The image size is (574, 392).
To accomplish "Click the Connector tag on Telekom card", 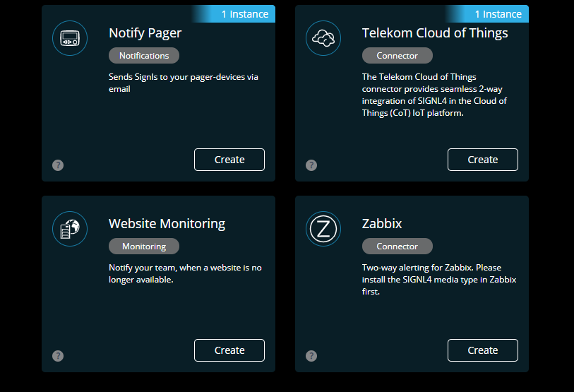I will coord(397,56).
